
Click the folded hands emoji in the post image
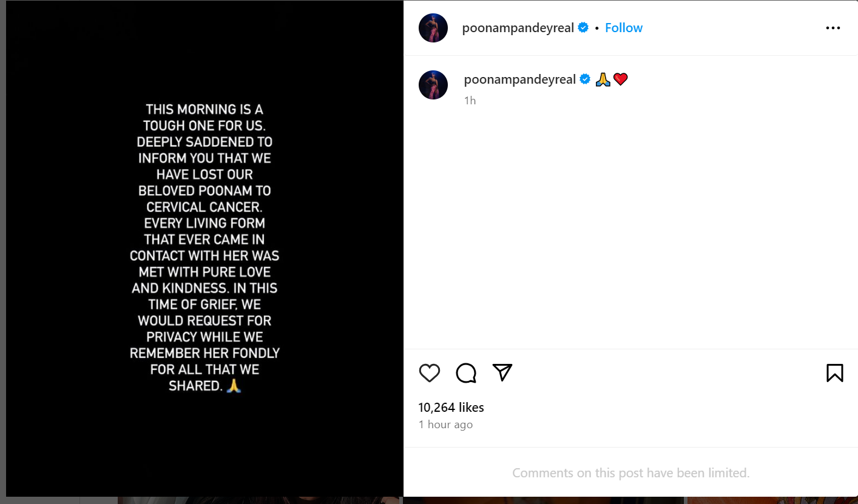click(234, 386)
